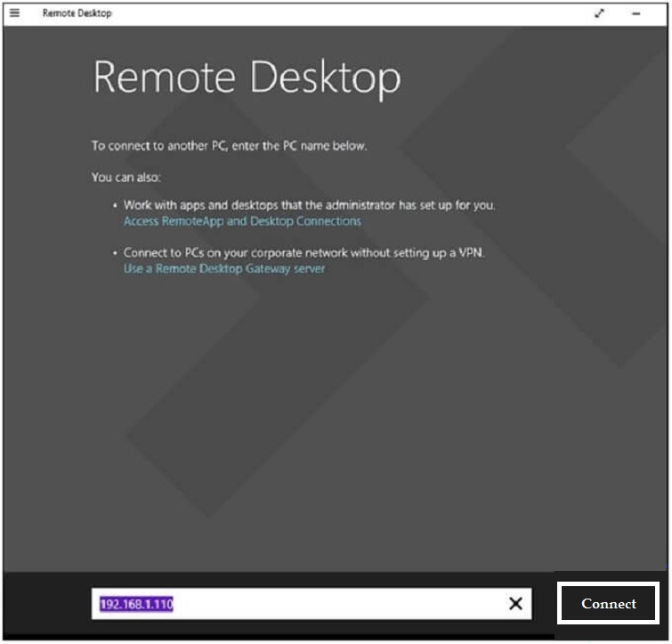This screenshot has width=672, height=644.
Task: Open the hamburger menu in title bar
Action: pos(14,13)
